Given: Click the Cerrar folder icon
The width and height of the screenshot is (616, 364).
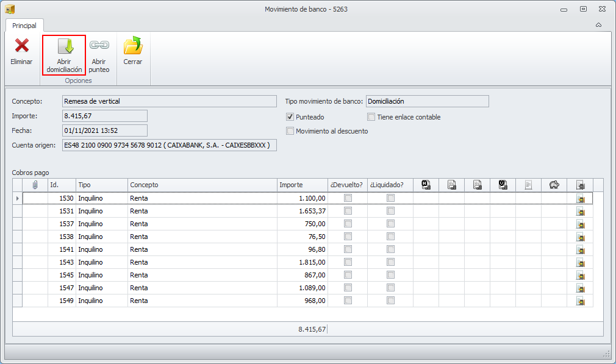Looking at the screenshot, I should (x=132, y=46).
